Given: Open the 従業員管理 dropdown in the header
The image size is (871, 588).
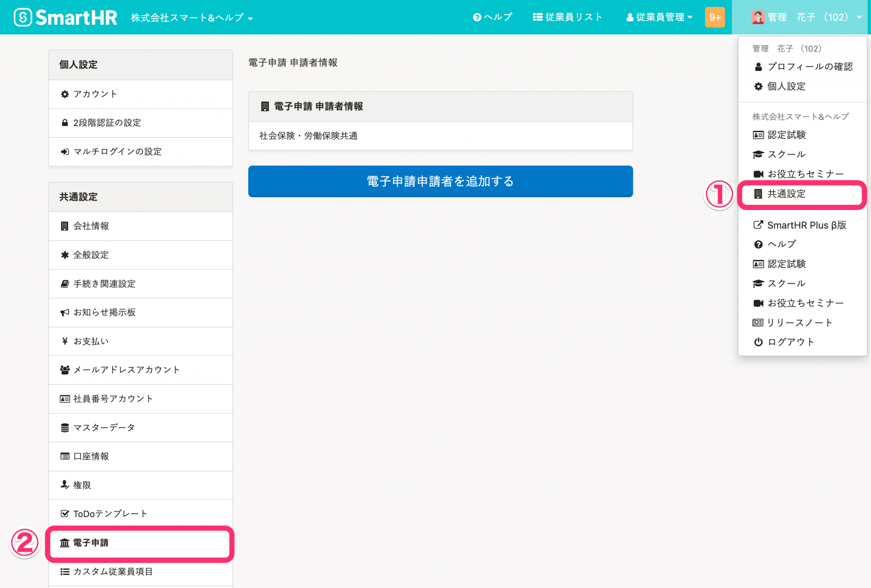Looking at the screenshot, I should pos(659,17).
